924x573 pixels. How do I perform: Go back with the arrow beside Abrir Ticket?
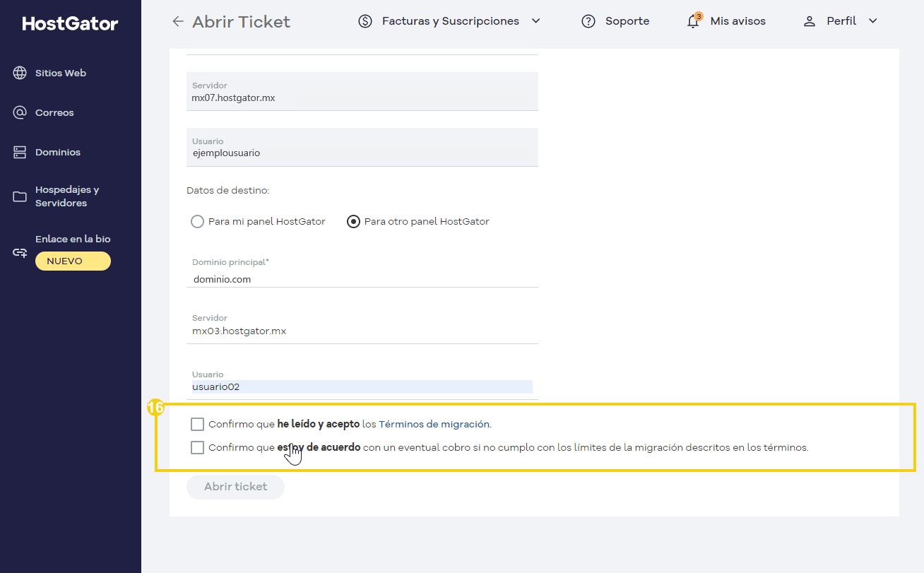click(177, 21)
